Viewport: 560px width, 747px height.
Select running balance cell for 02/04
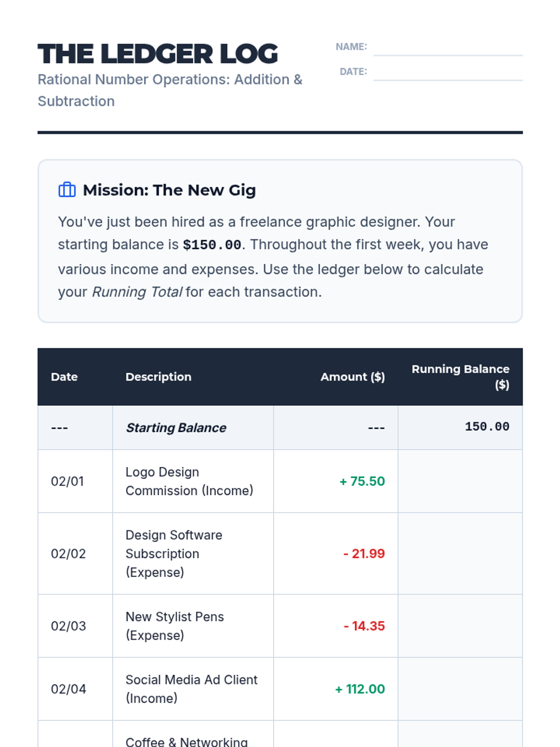[460, 689]
